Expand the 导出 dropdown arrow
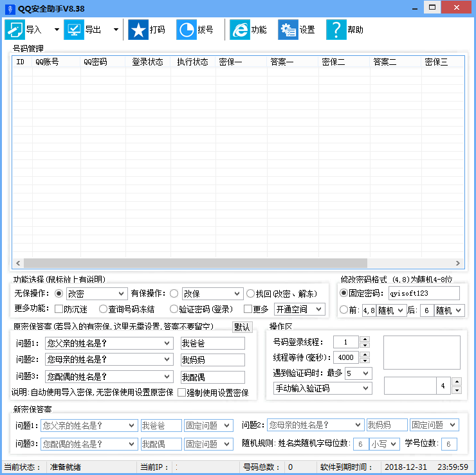This screenshot has width=476, height=475. click(x=116, y=30)
